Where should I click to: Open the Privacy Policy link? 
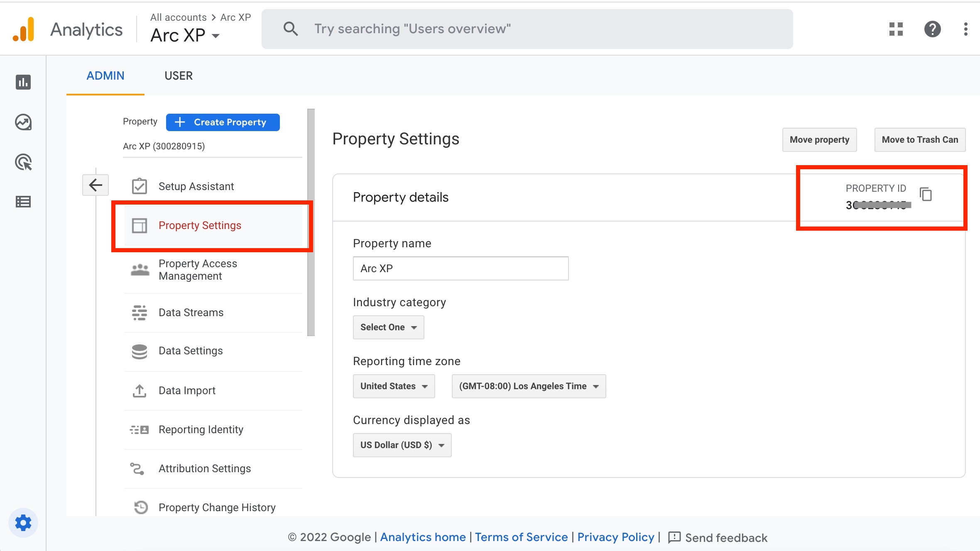pos(616,537)
